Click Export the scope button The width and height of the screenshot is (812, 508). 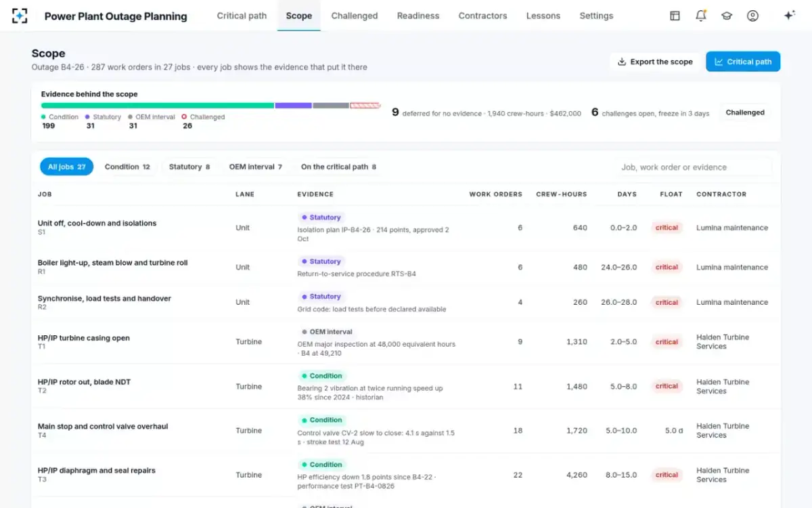point(655,62)
